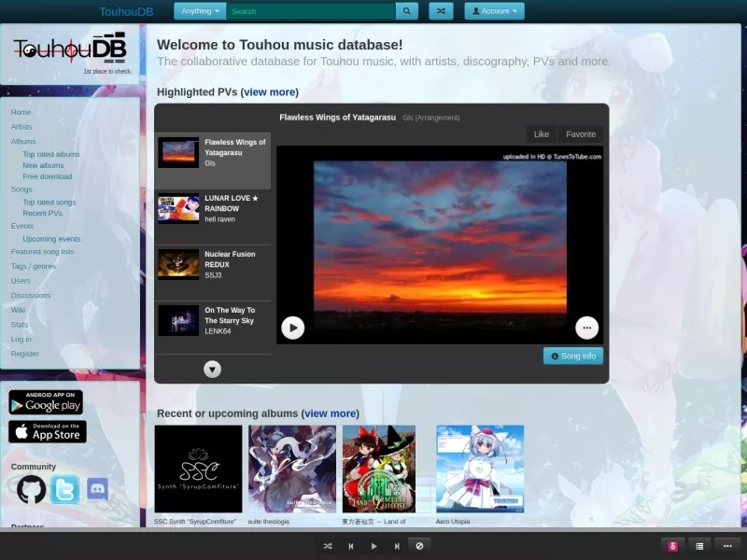Toggle Favorite for current PV
Screen dimensions: 747x560
click(581, 134)
